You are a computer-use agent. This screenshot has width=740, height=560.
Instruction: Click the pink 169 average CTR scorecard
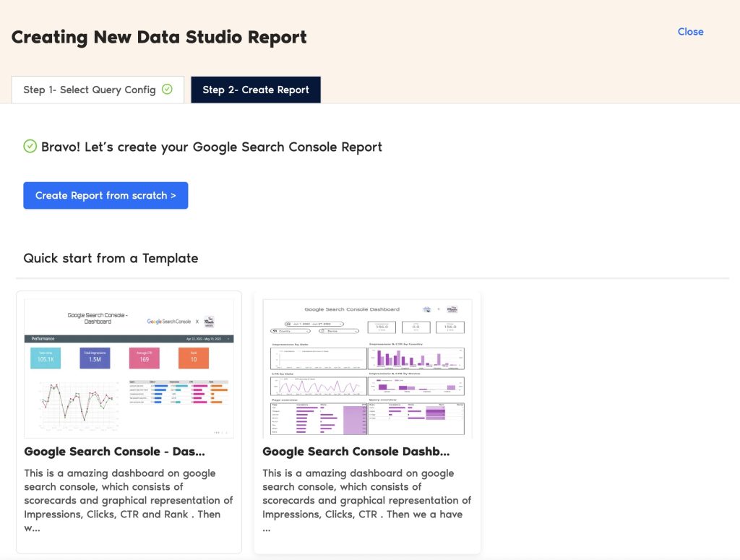tap(144, 358)
